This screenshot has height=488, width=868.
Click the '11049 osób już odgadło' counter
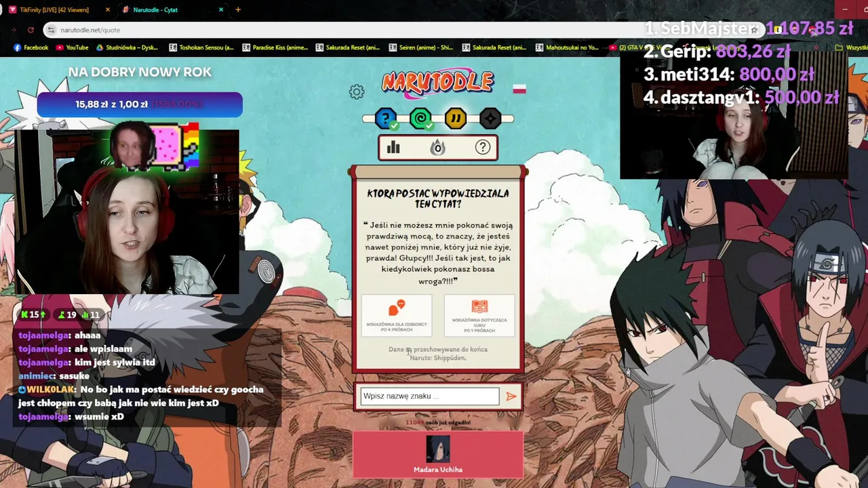(x=438, y=422)
